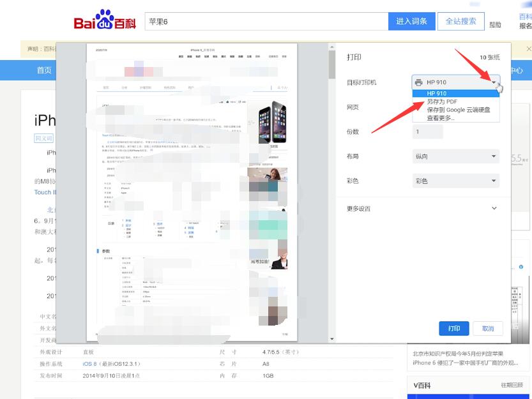Open the iOS 8 link
The image size is (532, 399).
tap(89, 364)
